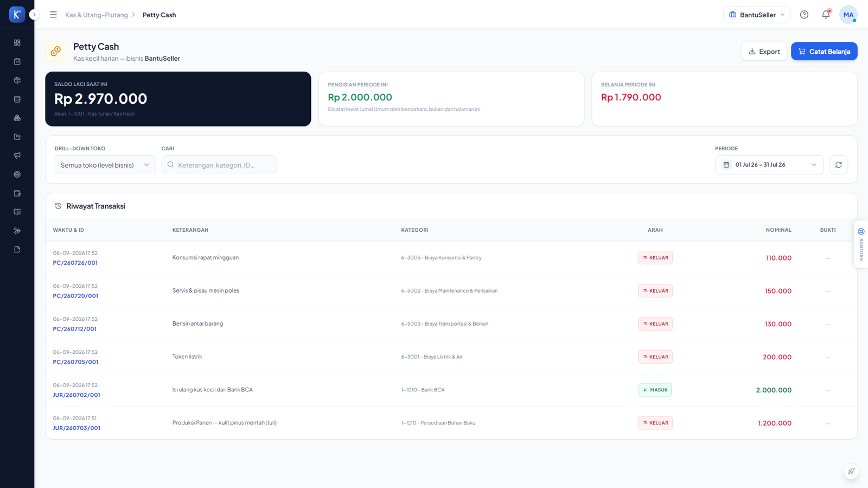Open the rocket icon floating button
868x488 pixels.
coord(851,471)
